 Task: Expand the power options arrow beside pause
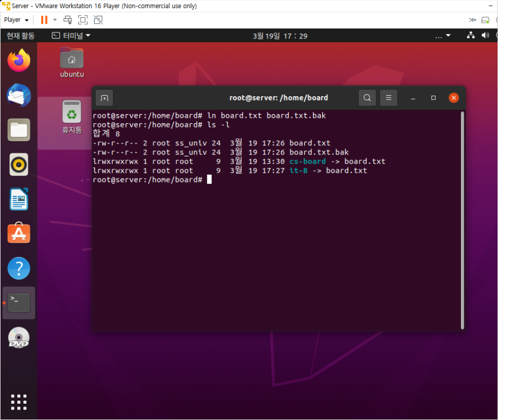[x=55, y=20]
